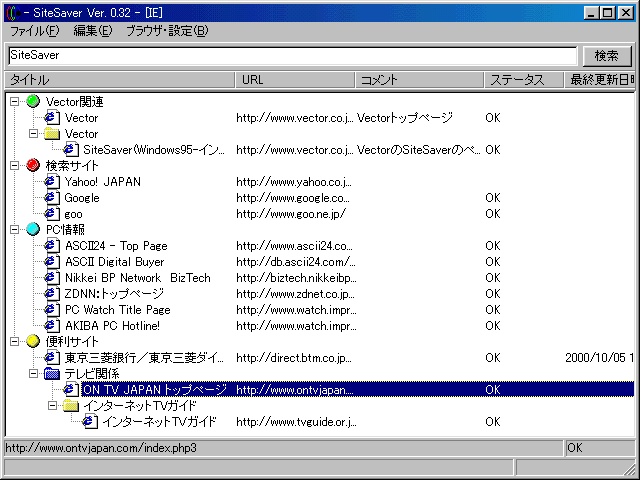Select the PC Watch Title Page entry
This screenshot has height=480, width=640.
tap(118, 310)
